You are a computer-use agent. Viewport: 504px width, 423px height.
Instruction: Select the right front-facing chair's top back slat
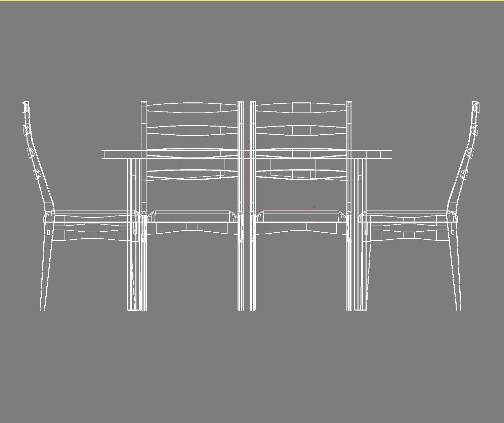(x=301, y=108)
